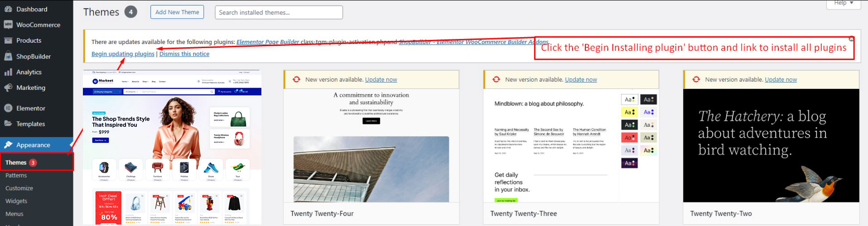Viewport: 868px width, 226px height.
Task: Update Twenty Twenty-Two theme now
Action: 781,79
